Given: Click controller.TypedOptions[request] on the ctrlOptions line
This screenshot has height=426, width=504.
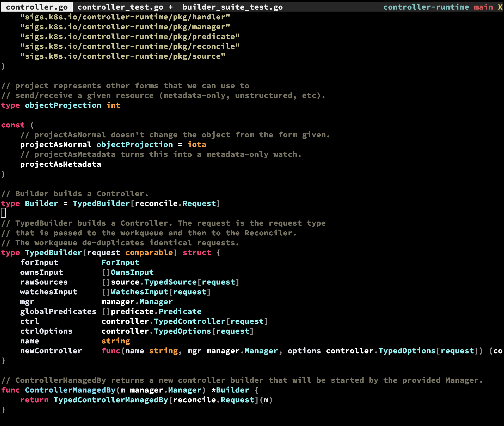Looking at the screenshot, I should click(178, 331).
